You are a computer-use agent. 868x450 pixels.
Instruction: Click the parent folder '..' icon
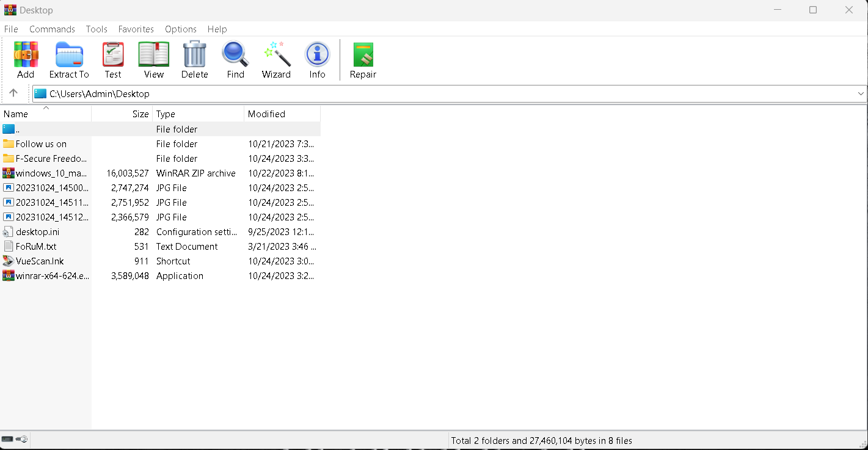click(x=9, y=129)
